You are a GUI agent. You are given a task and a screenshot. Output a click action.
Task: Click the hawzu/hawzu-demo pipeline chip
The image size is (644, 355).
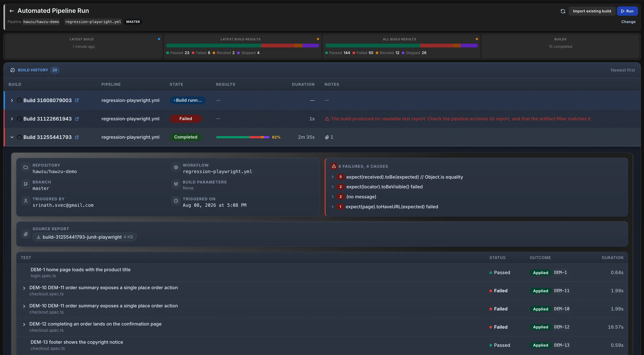[x=41, y=22]
